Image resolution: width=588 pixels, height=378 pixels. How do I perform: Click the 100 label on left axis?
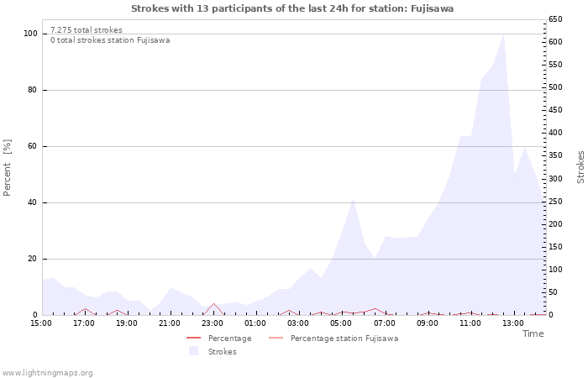30,34
